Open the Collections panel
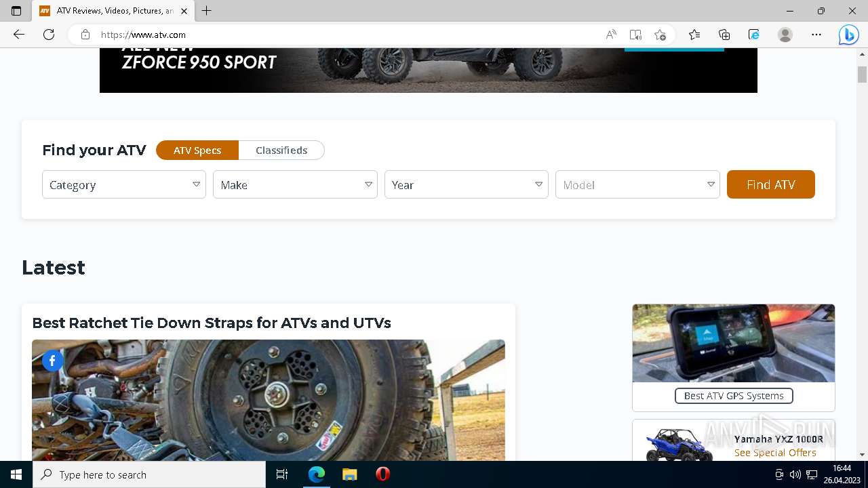Image resolution: width=868 pixels, height=488 pixels. point(724,35)
